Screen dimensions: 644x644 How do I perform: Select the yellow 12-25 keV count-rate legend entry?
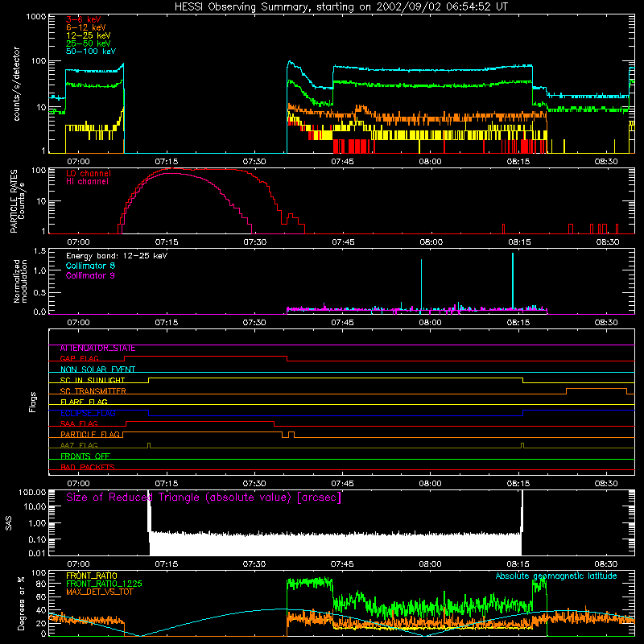point(89,35)
